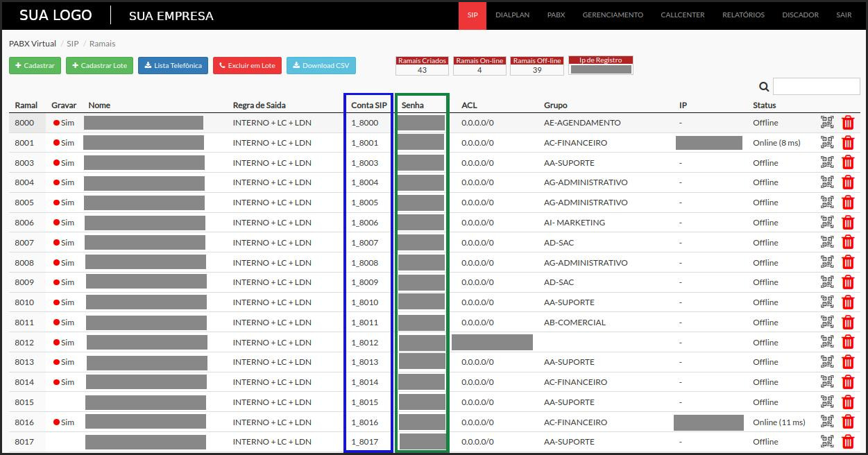This screenshot has width=868, height=455.
Task: Remove ramal 8013 via its trash icon
Action: (847, 362)
